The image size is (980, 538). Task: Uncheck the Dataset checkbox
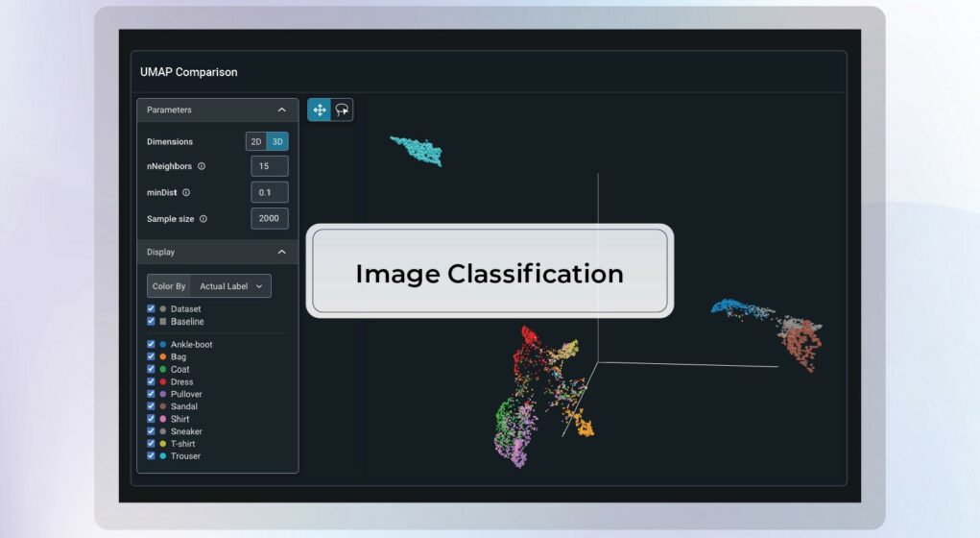(151, 308)
